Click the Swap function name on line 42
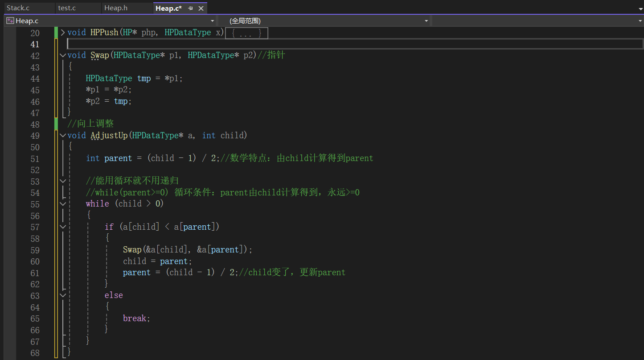This screenshot has width=644, height=360. pyautogui.click(x=100, y=55)
